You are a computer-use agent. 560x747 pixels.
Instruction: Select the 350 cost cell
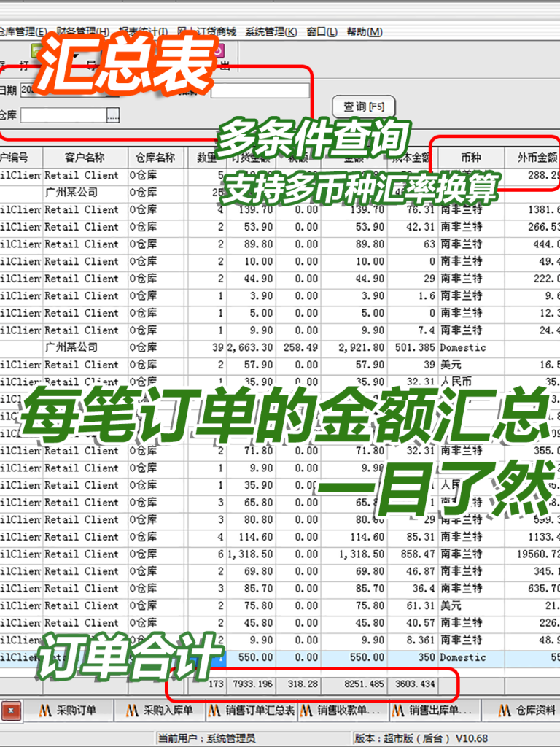(413, 657)
